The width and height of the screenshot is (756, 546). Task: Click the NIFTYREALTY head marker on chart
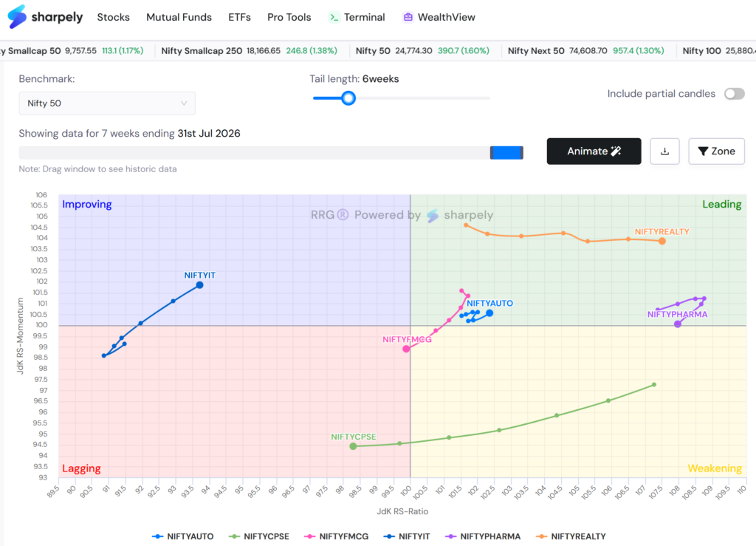662,241
